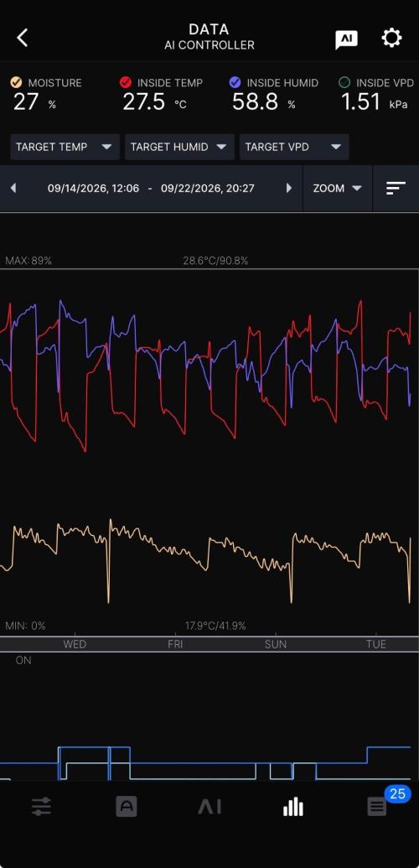419x868 pixels.
Task: Click the 1.51 kPa VPD reading
Action: (374, 101)
